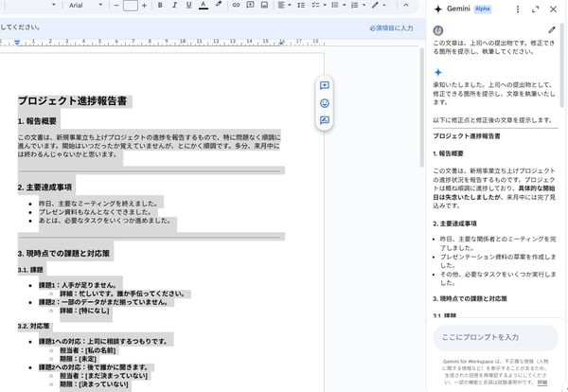The image size is (568, 392).
Task: Toggle bold formatting
Action: click(160, 5)
